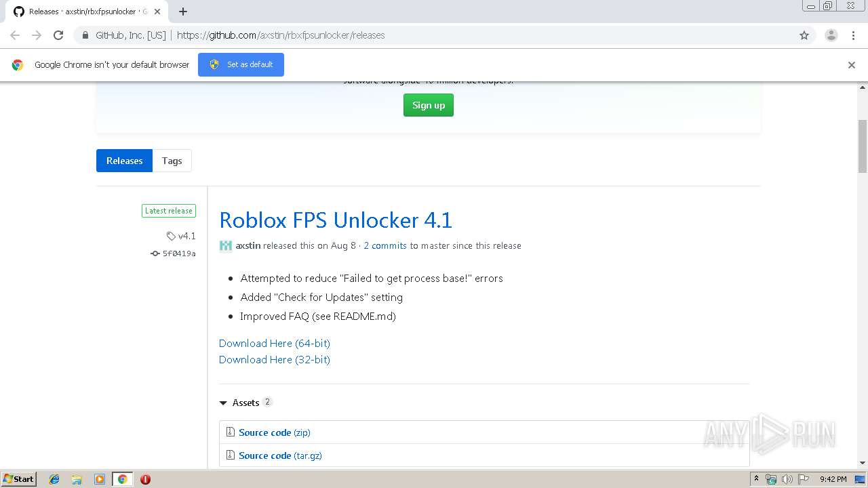Go back with the browser back arrow
868x488 pixels.
point(15,35)
